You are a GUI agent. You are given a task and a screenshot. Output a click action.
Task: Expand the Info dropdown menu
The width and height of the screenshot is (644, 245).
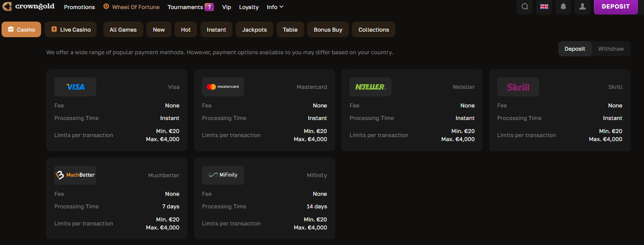[275, 7]
